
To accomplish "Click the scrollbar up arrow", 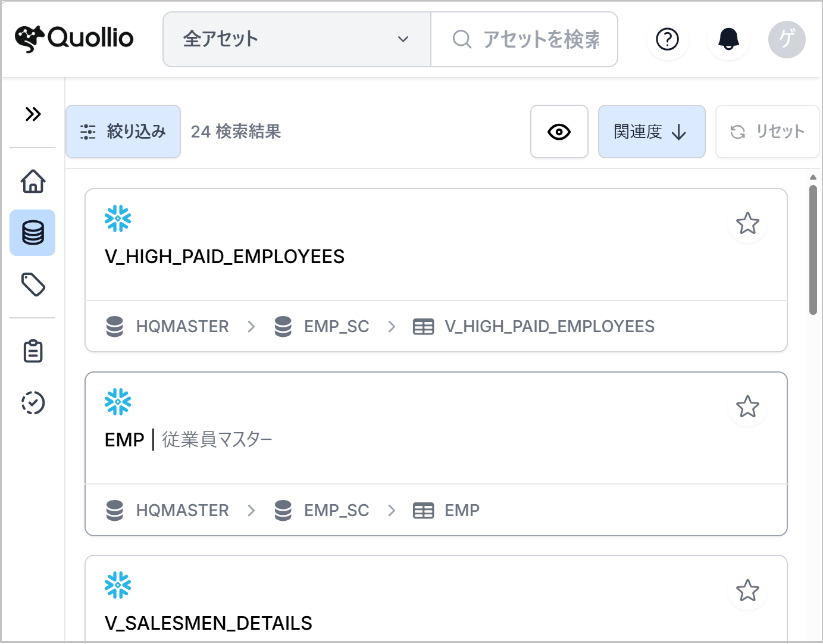I will pyautogui.click(x=813, y=177).
